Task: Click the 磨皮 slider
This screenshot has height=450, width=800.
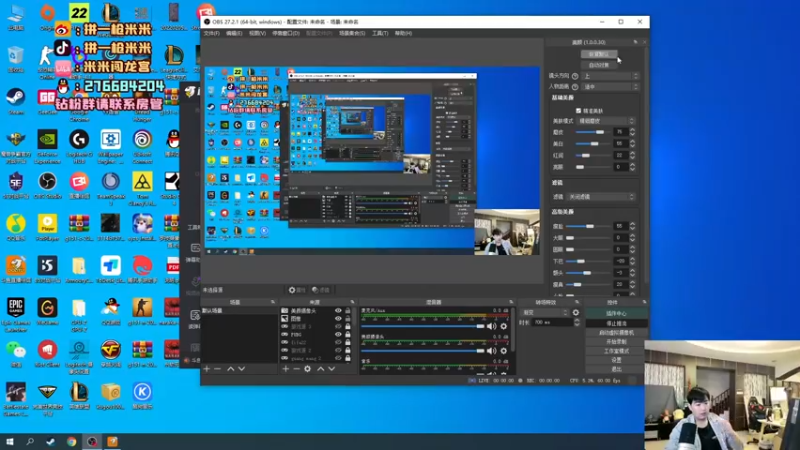Action: (x=592, y=132)
